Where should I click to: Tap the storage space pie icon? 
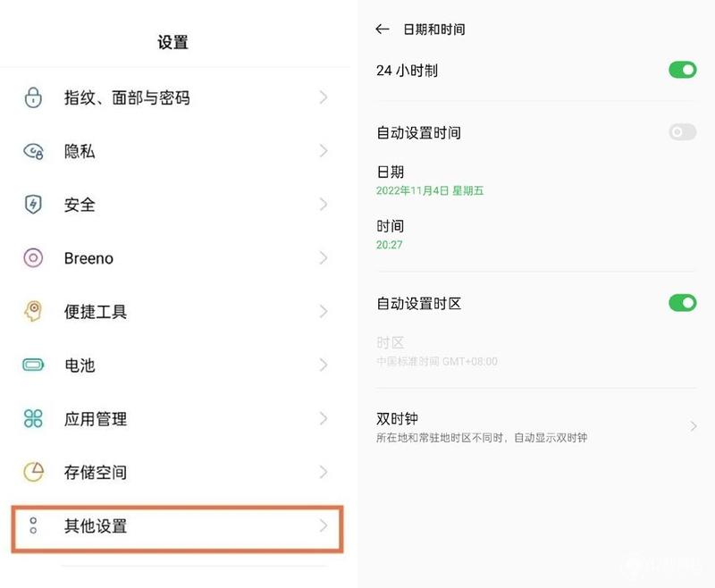point(33,472)
